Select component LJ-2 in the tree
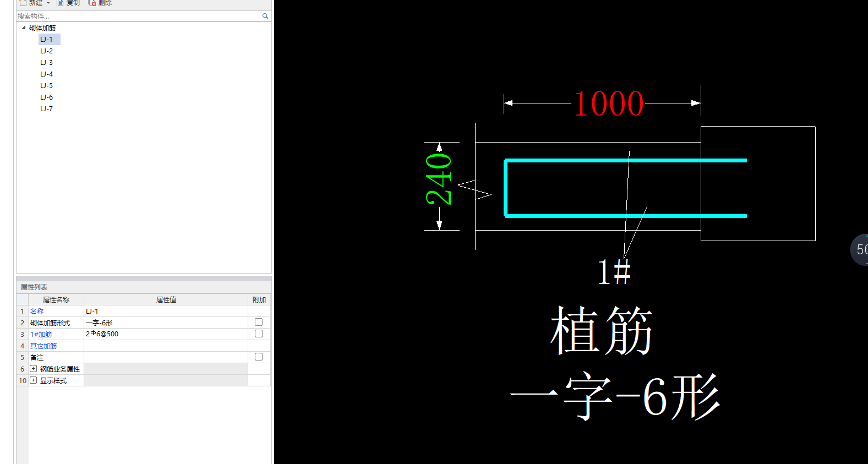 [x=47, y=51]
